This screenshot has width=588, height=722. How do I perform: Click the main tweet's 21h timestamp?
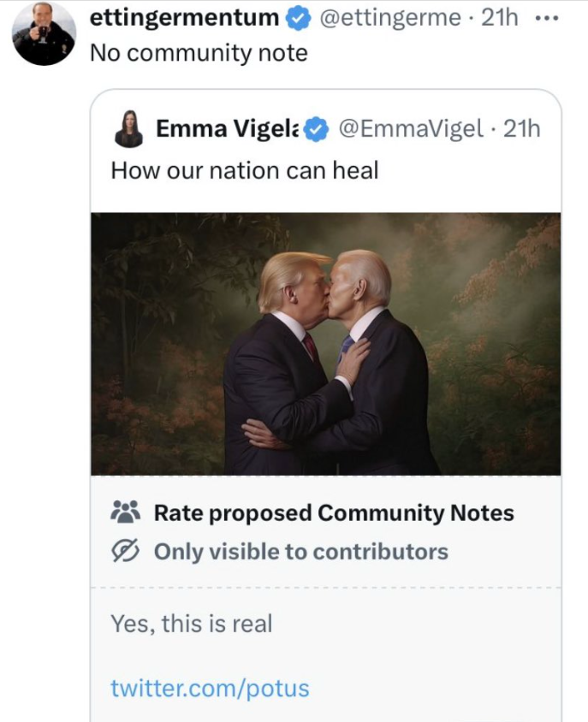point(500,17)
